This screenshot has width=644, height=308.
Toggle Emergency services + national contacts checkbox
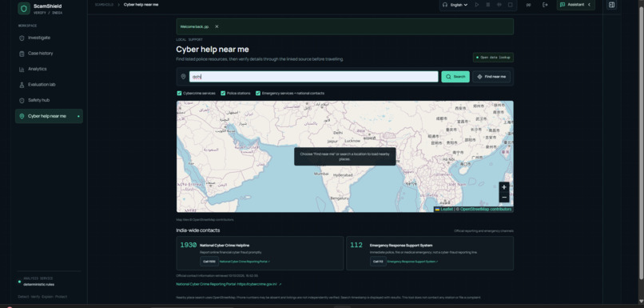[x=258, y=94]
